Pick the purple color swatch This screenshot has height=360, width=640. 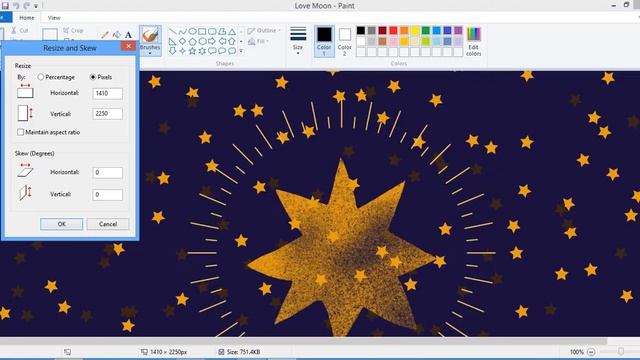coord(458,31)
